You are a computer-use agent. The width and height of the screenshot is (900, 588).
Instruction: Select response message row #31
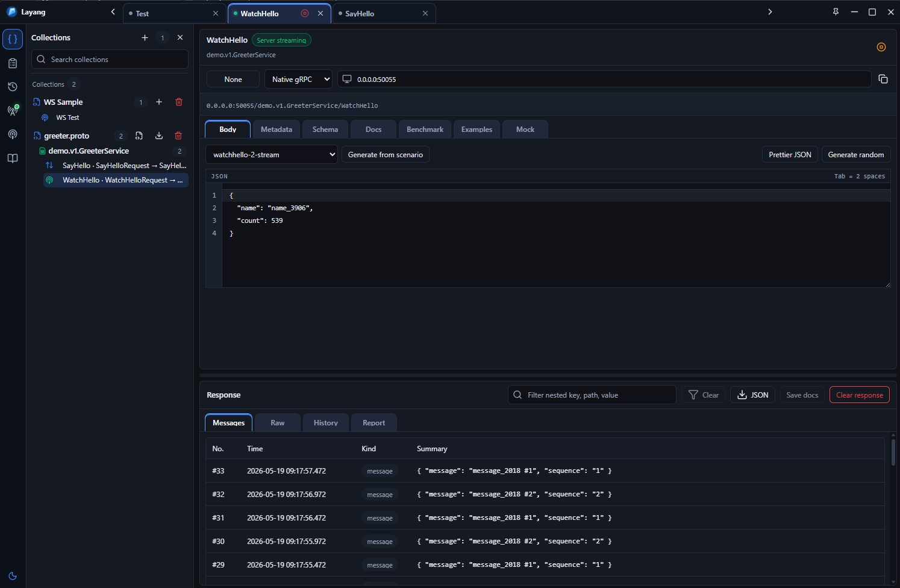coord(545,518)
